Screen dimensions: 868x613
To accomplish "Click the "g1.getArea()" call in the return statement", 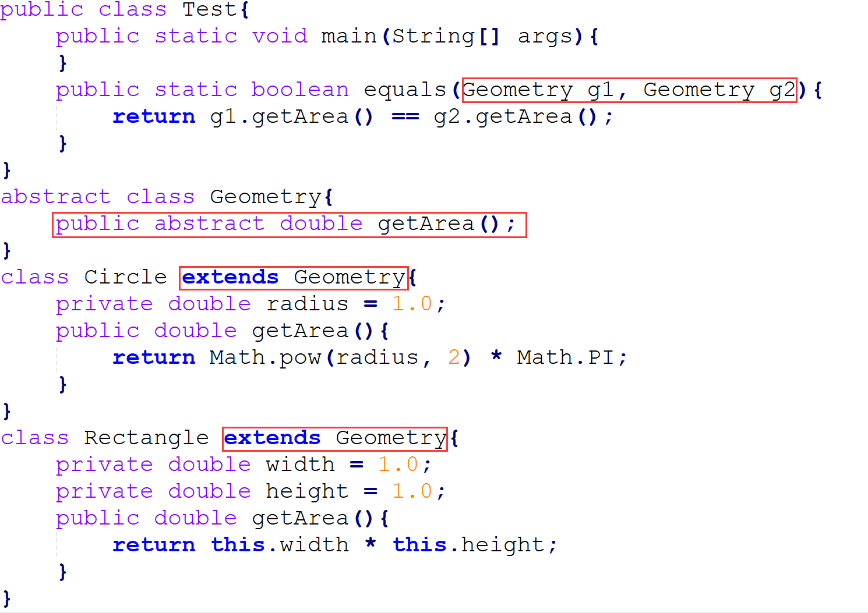I will coord(291,117).
